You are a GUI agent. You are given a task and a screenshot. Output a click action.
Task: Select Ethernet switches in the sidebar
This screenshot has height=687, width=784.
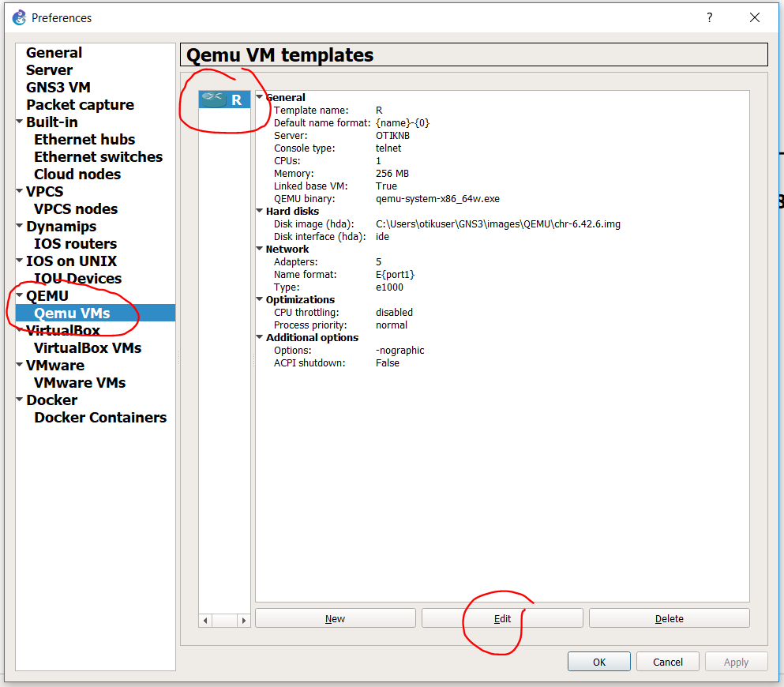pos(98,156)
